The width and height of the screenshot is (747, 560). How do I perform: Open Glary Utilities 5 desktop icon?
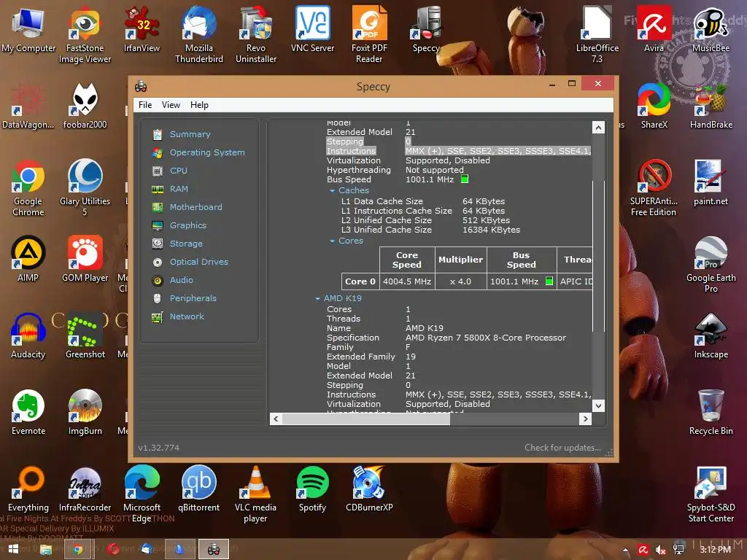pos(85,188)
